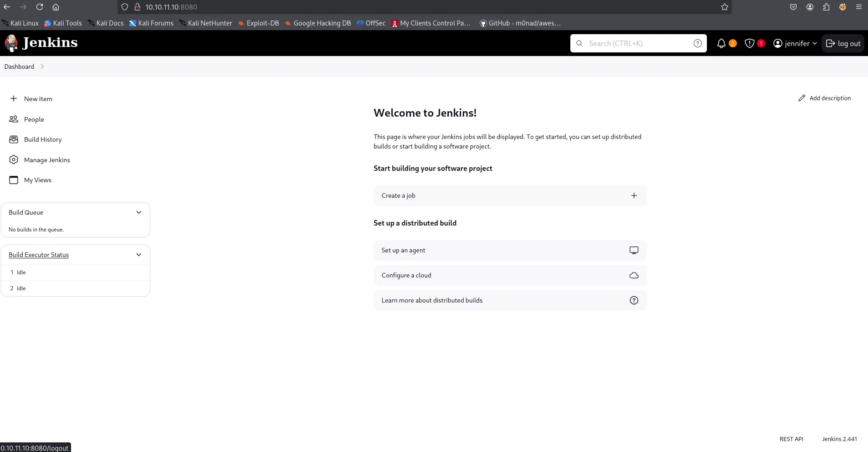Image resolution: width=868 pixels, height=452 pixels.
Task: Click the site security shield in address bar
Action: (125, 7)
